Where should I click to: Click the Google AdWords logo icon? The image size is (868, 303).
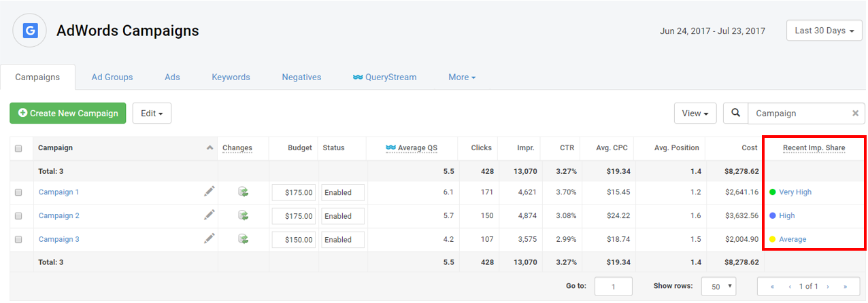(x=30, y=31)
